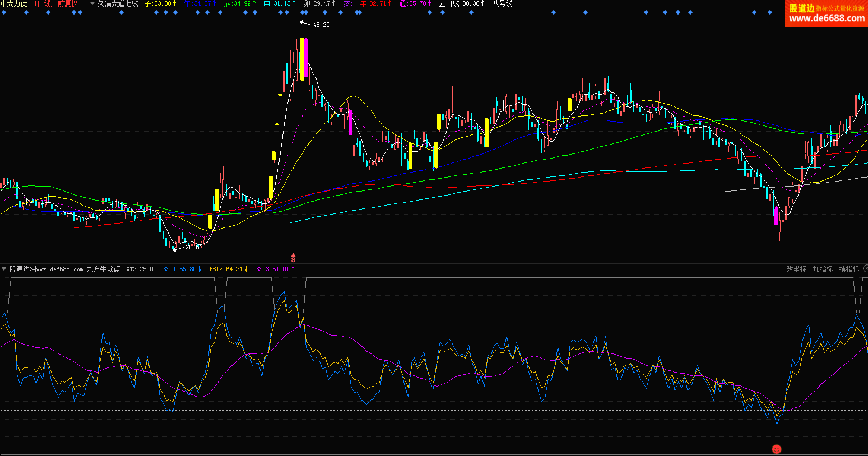
Task: Select the 年:32.71 line value
Action: (x=375, y=3)
